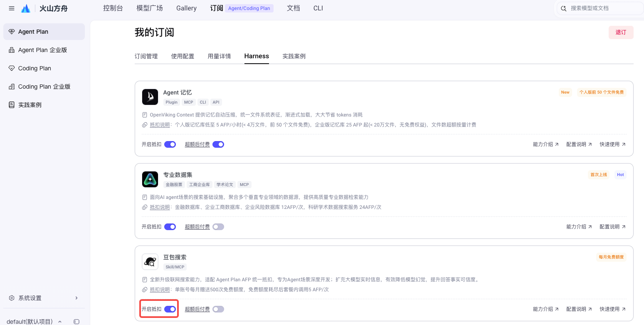Viewport: 644px width, 325px height.
Task: Open the 实践案例 tab under 我的订阅
Action: pos(294,56)
